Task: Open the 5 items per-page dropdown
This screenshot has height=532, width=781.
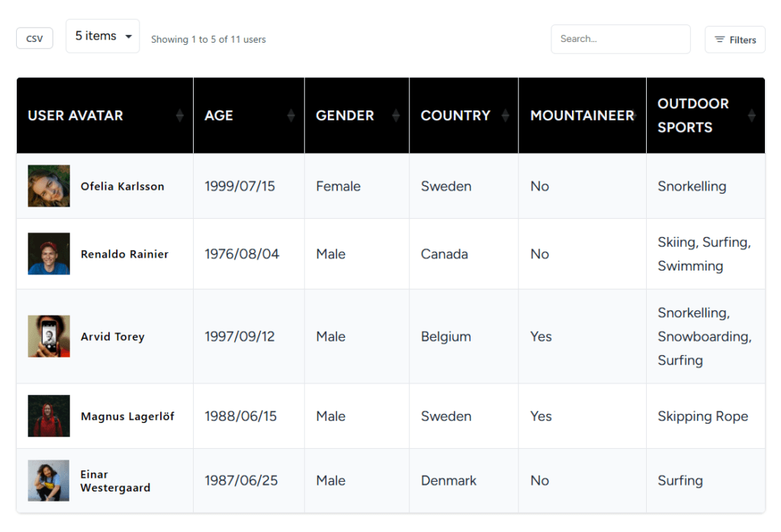Action: tap(103, 36)
